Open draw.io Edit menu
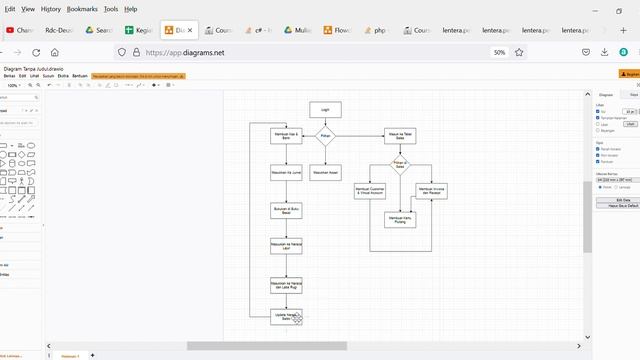The height and width of the screenshot is (360, 640). [x=22, y=76]
